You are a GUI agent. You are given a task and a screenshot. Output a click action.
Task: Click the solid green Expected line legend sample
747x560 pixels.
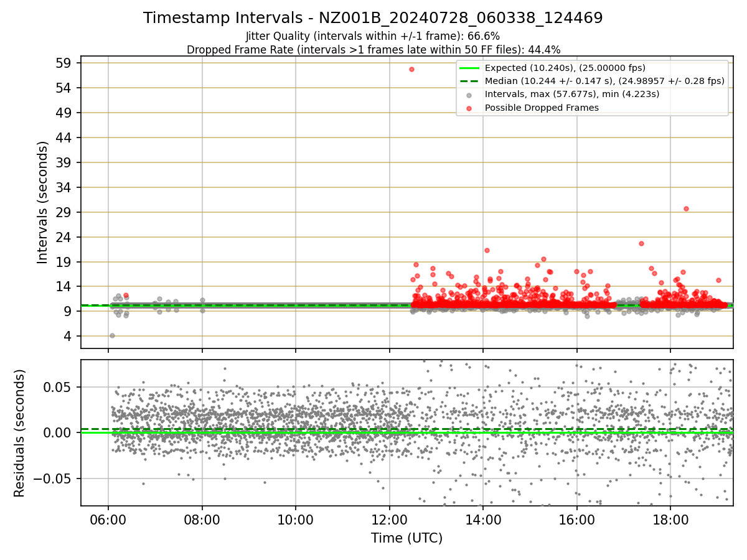pos(469,68)
